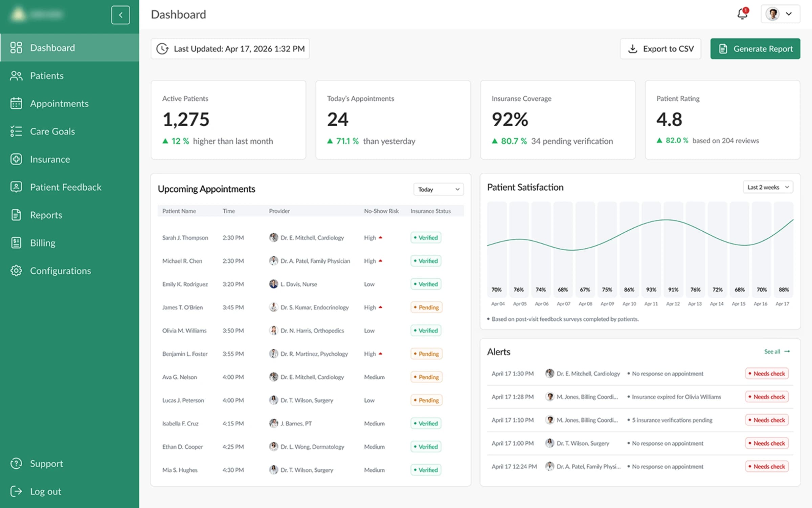812x508 pixels.
Task: Open the notifications bell
Action: pyautogui.click(x=742, y=14)
